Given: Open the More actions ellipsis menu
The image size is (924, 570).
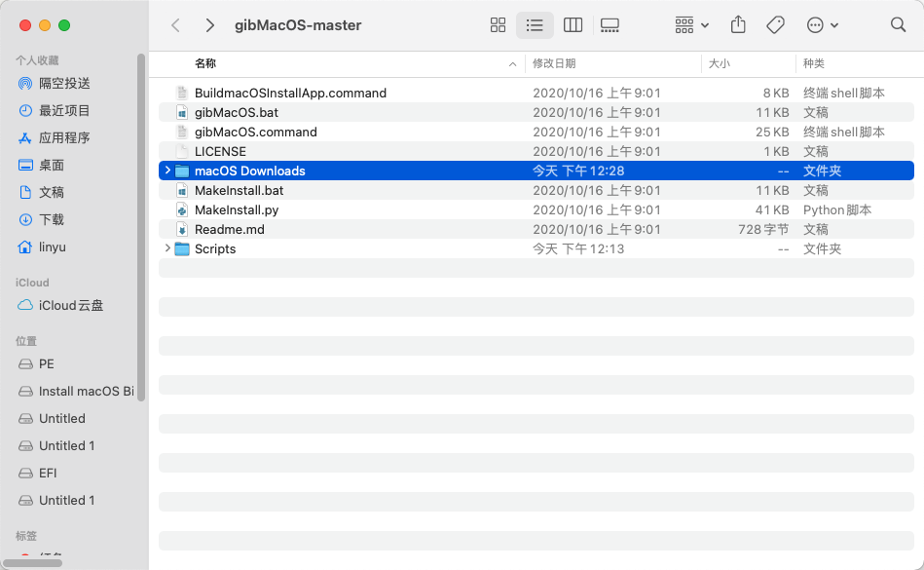Looking at the screenshot, I should click(823, 25).
